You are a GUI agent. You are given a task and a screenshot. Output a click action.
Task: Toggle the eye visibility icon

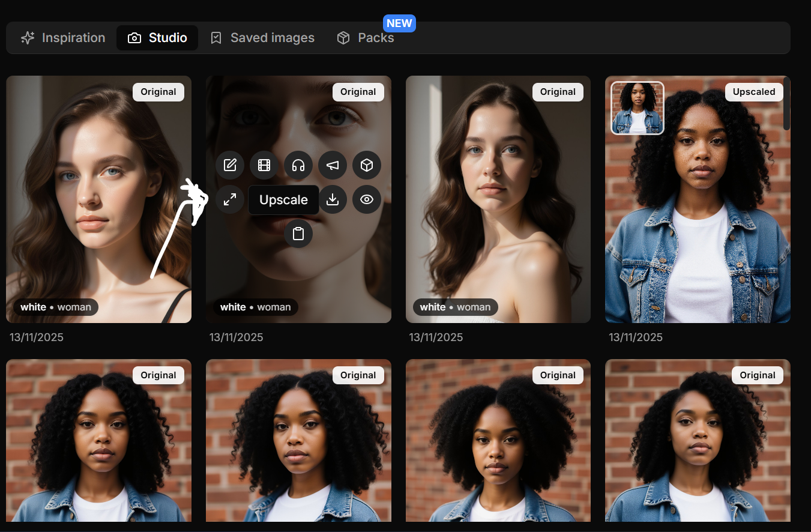(367, 199)
